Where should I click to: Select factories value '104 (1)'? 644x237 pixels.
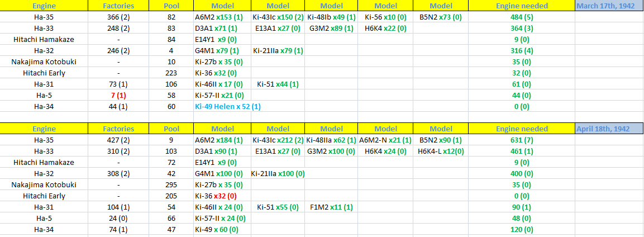tap(118, 207)
